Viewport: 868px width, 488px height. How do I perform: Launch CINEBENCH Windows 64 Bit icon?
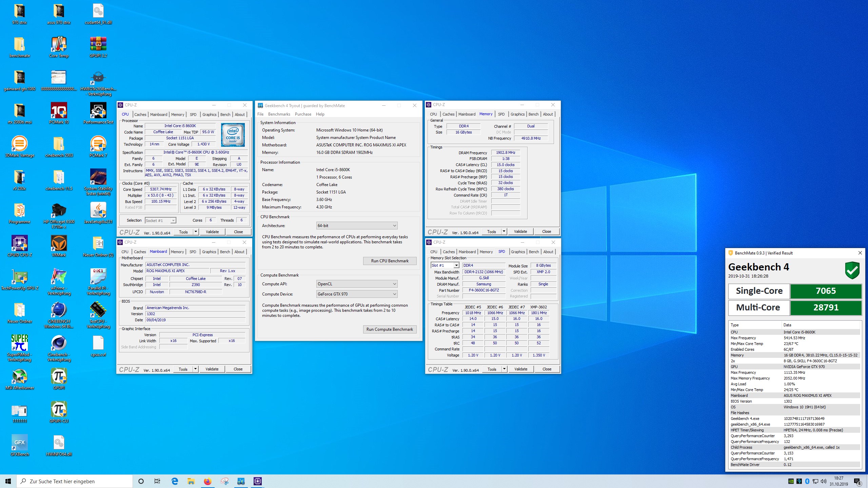(59, 315)
